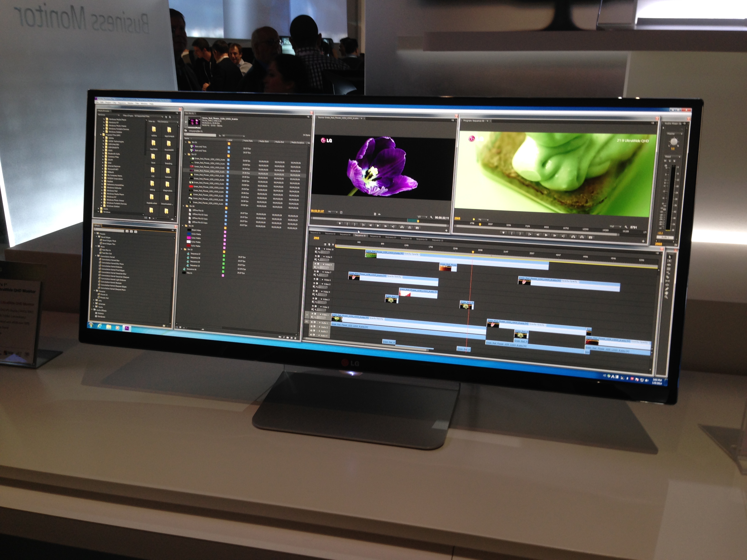Toggle eye visibility for Video 10 track

(317, 248)
